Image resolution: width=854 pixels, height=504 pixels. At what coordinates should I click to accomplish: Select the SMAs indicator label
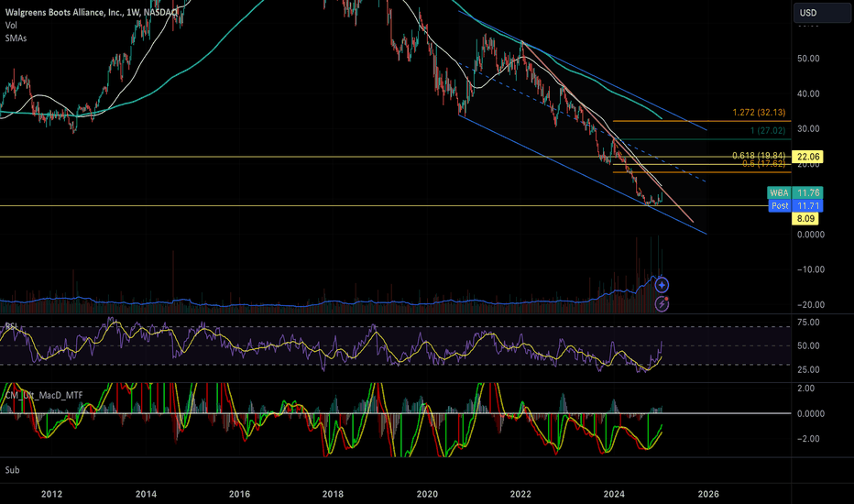click(x=16, y=38)
